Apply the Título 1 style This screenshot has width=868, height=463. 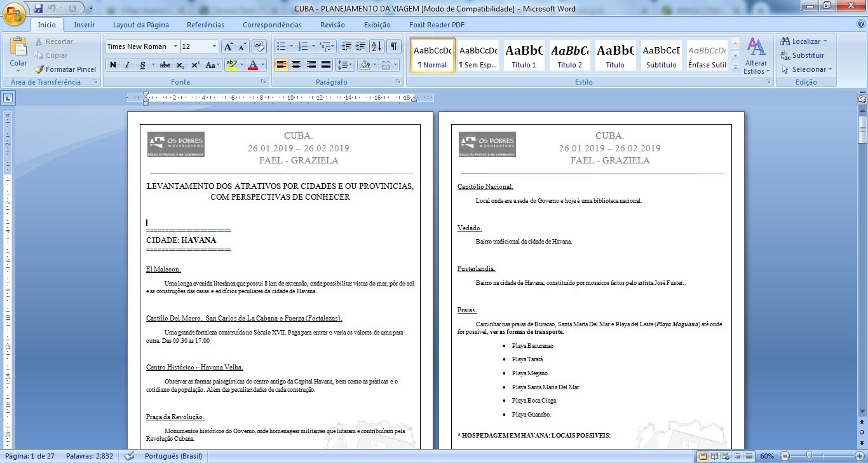[x=524, y=55]
